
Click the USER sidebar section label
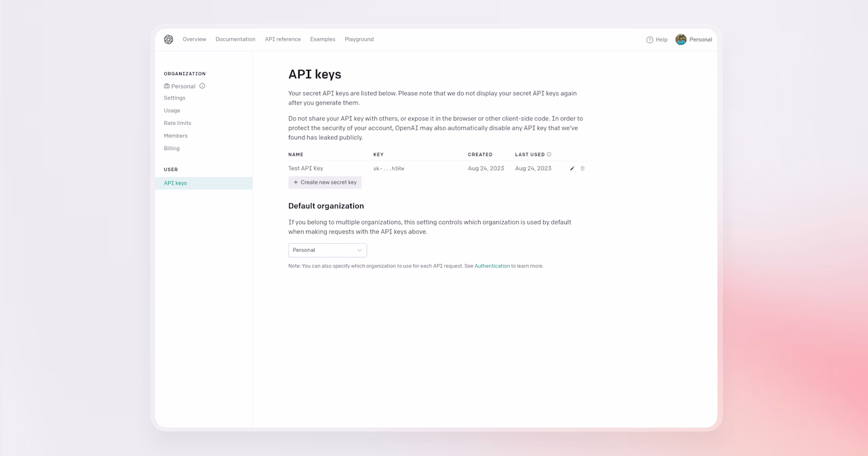pos(171,170)
